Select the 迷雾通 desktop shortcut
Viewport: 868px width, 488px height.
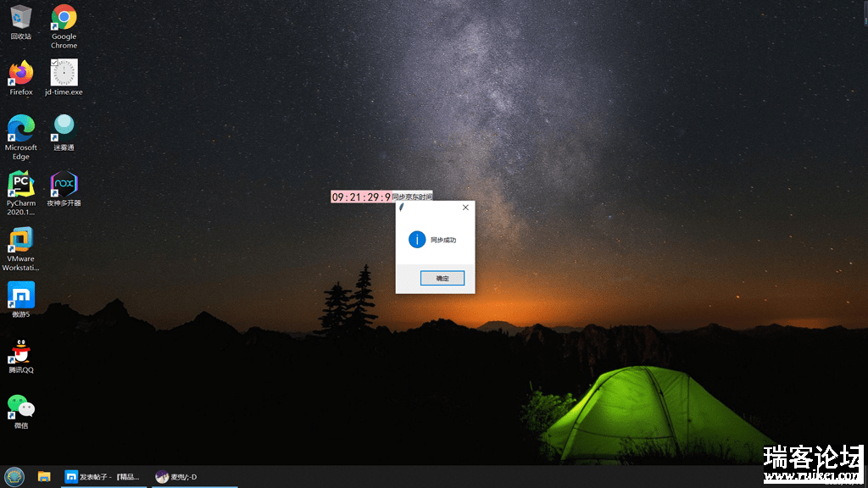[x=64, y=133]
